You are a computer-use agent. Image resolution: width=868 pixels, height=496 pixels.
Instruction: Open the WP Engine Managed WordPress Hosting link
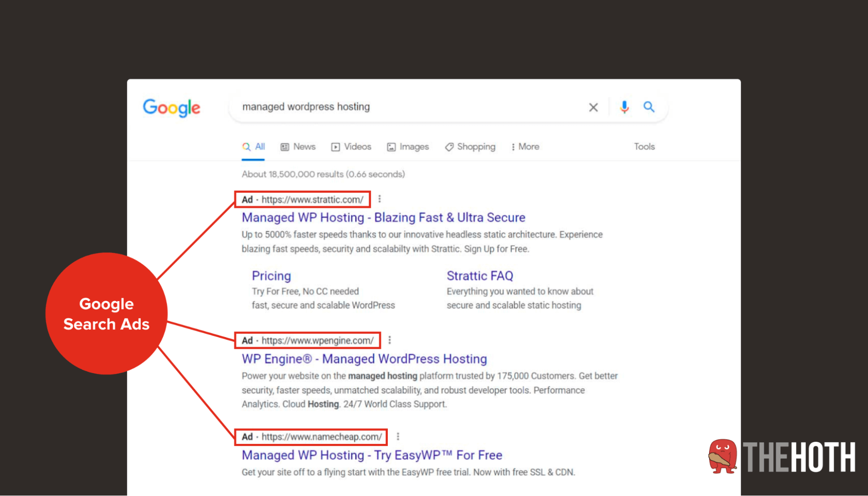click(364, 359)
